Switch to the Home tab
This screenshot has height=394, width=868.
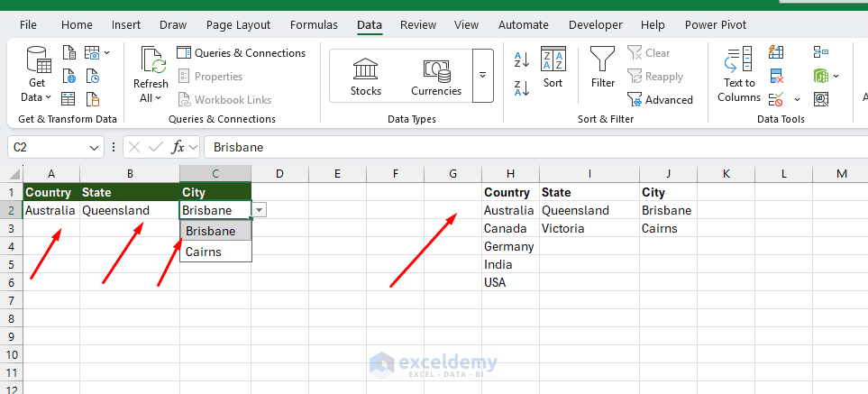pyautogui.click(x=77, y=25)
